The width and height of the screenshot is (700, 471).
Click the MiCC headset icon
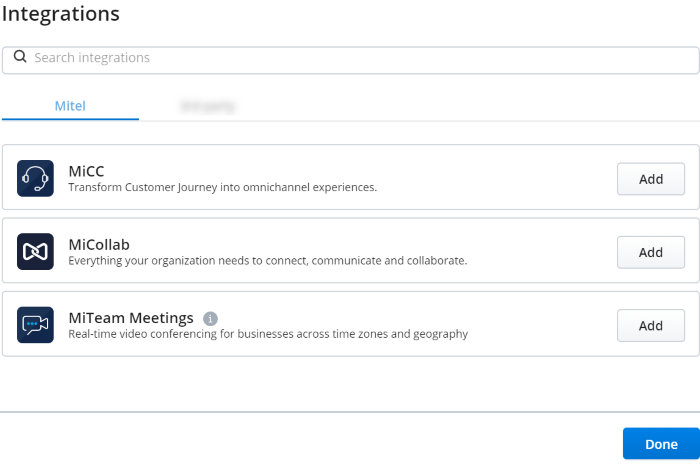click(x=35, y=179)
